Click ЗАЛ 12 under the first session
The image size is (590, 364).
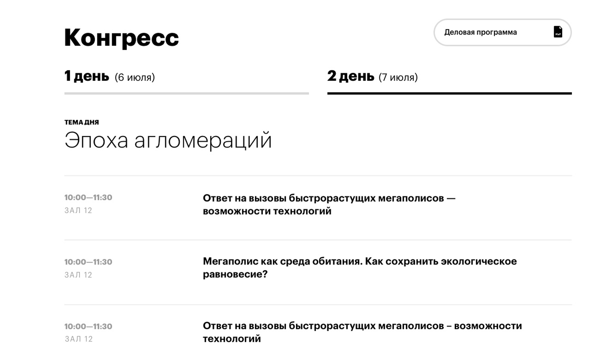78,211
